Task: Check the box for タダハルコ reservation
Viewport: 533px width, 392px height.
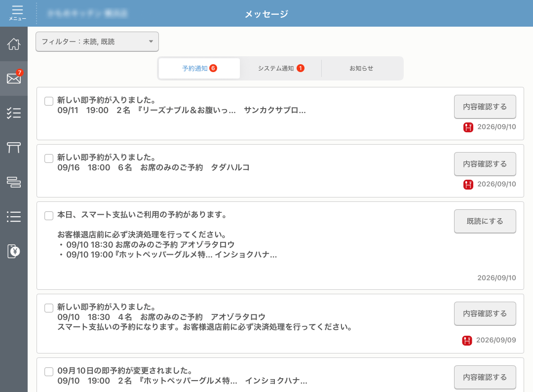Action: coord(49,158)
